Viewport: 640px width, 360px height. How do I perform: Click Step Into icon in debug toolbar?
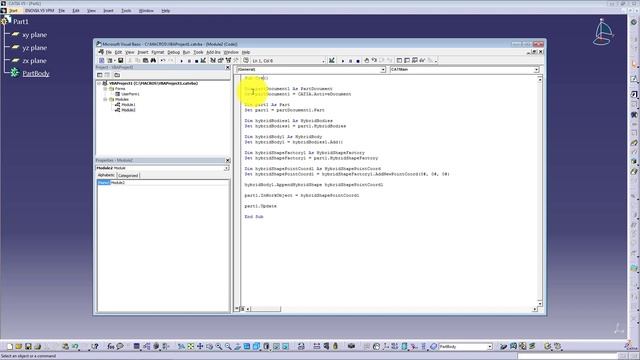(x=374, y=60)
